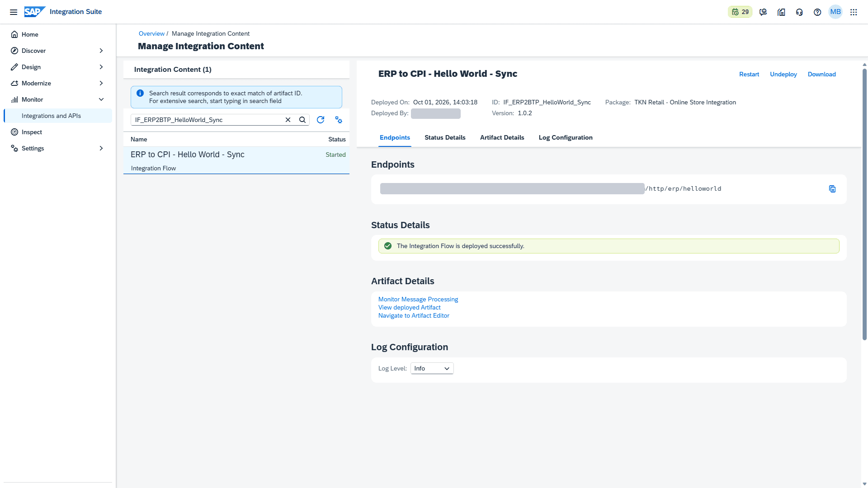The height and width of the screenshot is (488, 868).
Task: Open the hamburger navigation menu
Action: click(x=14, y=12)
